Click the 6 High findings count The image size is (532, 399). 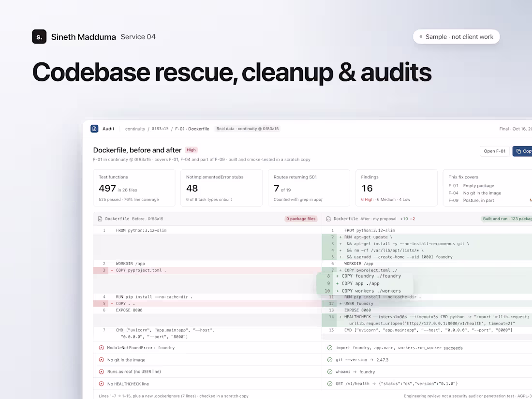pos(367,199)
